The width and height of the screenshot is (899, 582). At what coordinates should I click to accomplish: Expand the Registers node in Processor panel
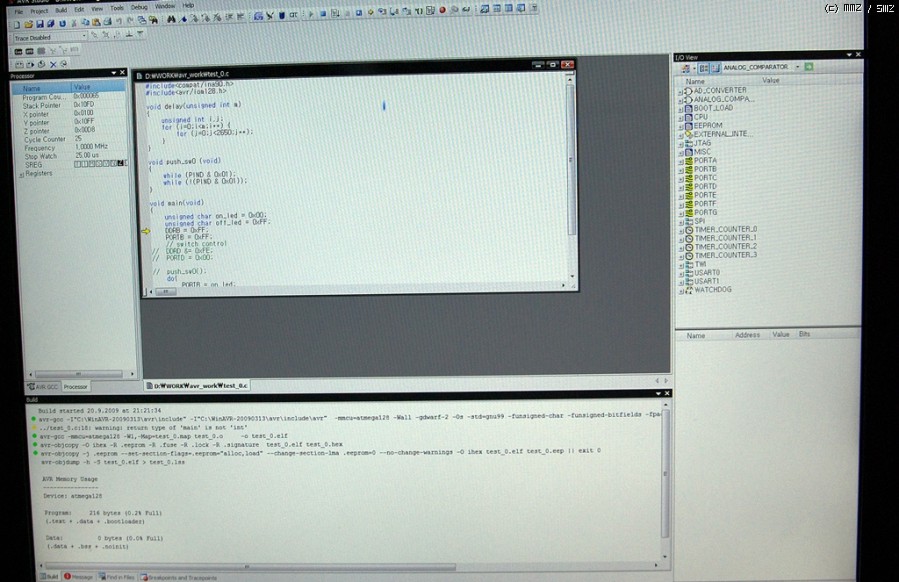[21, 174]
